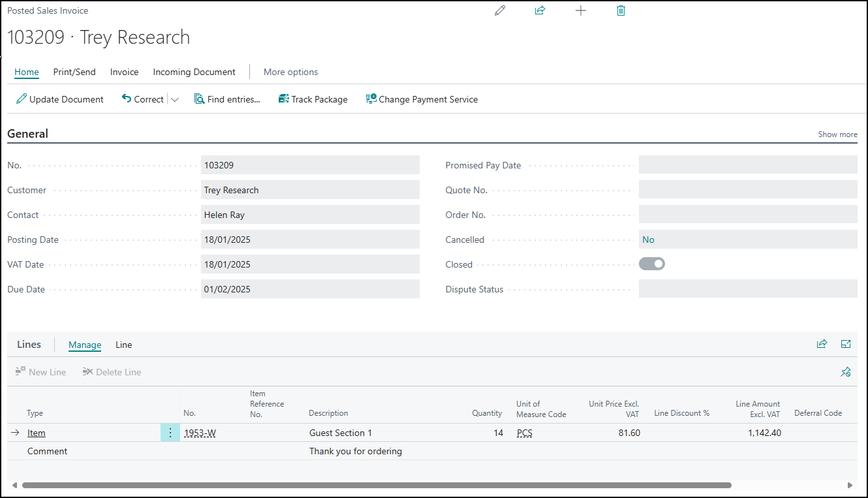Open the Invoice tab

(x=124, y=72)
